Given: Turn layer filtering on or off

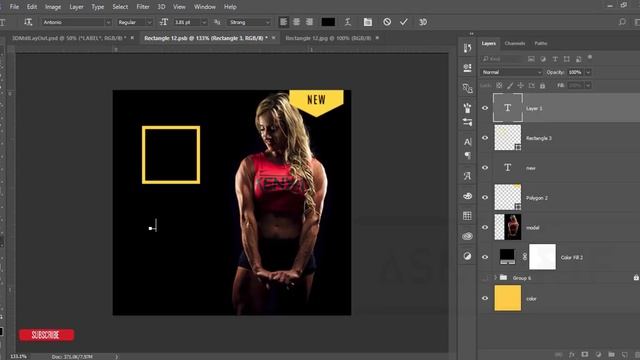Looking at the screenshot, I should [x=590, y=57].
